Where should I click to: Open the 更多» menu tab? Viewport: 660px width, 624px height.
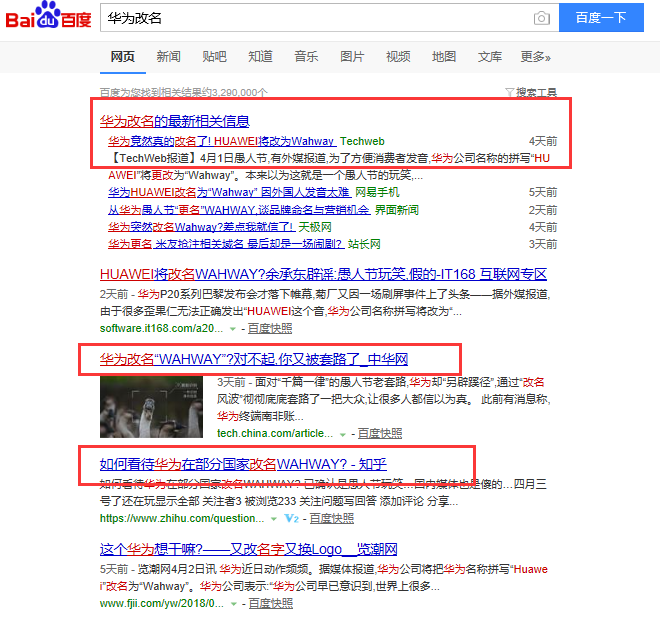535,56
